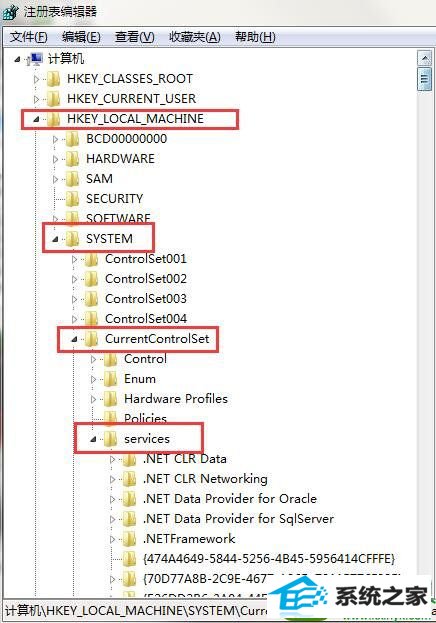Select the .NET CLR Networking key

[x=205, y=479]
